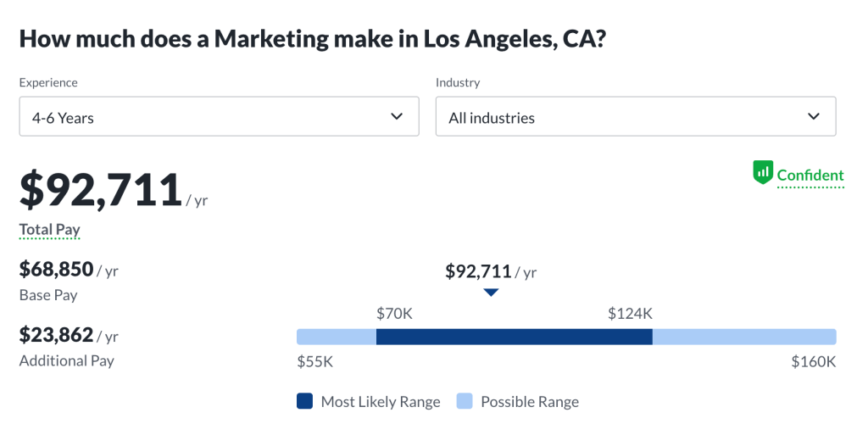Image resolution: width=868 pixels, height=424 pixels.
Task: Click the Industry dropdown chevron arrow
Action: click(814, 116)
